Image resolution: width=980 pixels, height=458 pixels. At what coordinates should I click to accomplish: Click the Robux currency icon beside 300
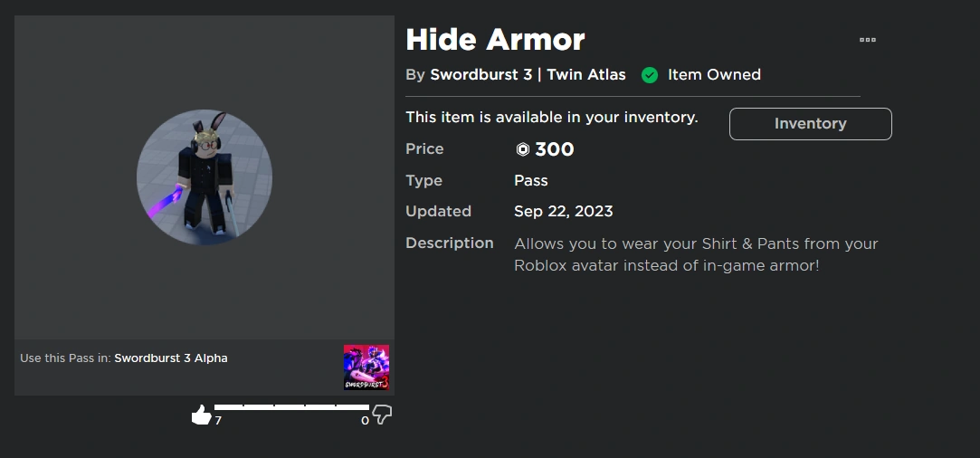(522, 149)
